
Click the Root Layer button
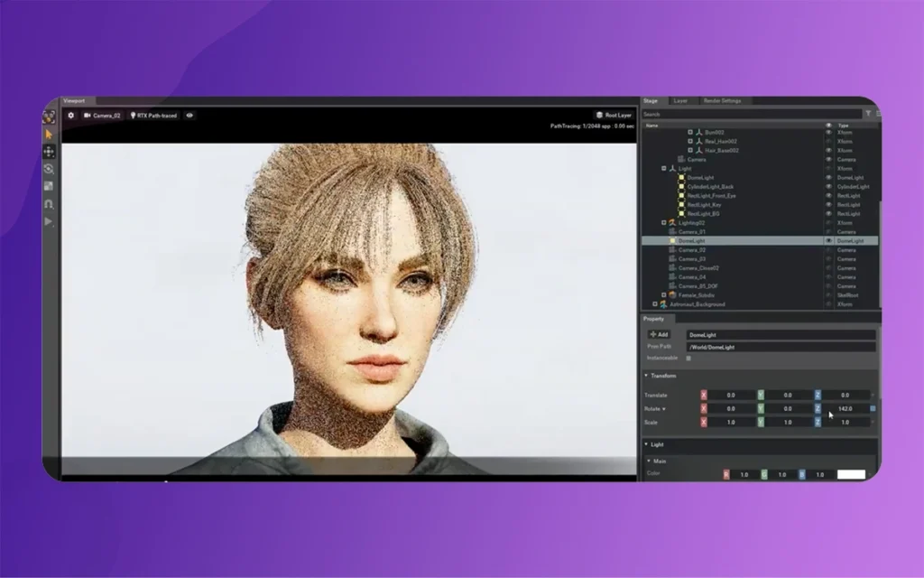coord(614,115)
